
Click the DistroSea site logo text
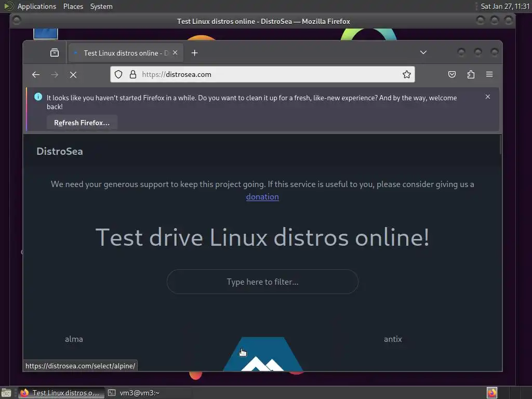(x=59, y=151)
